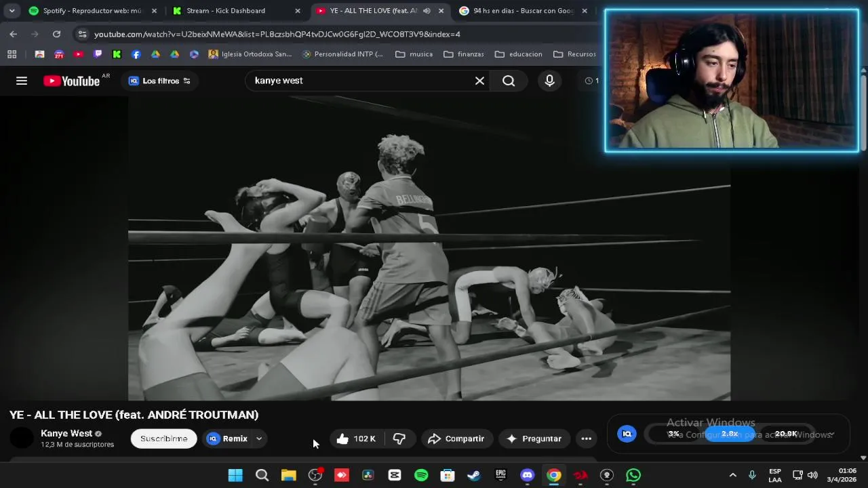Click the video title YE - ALL THE LOVE
Viewport: 868px width, 488px height.
click(134, 415)
